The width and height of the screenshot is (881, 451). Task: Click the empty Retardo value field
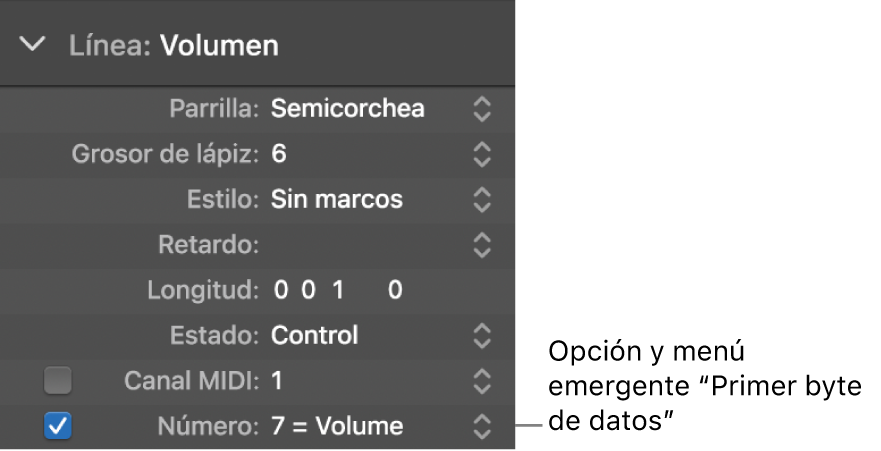click(360, 244)
